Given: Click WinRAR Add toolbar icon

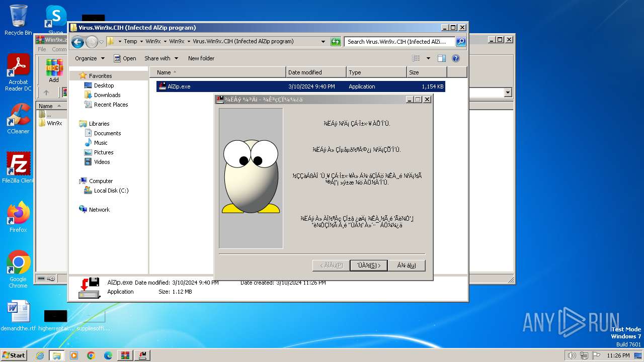Looking at the screenshot, I should pos(54,70).
